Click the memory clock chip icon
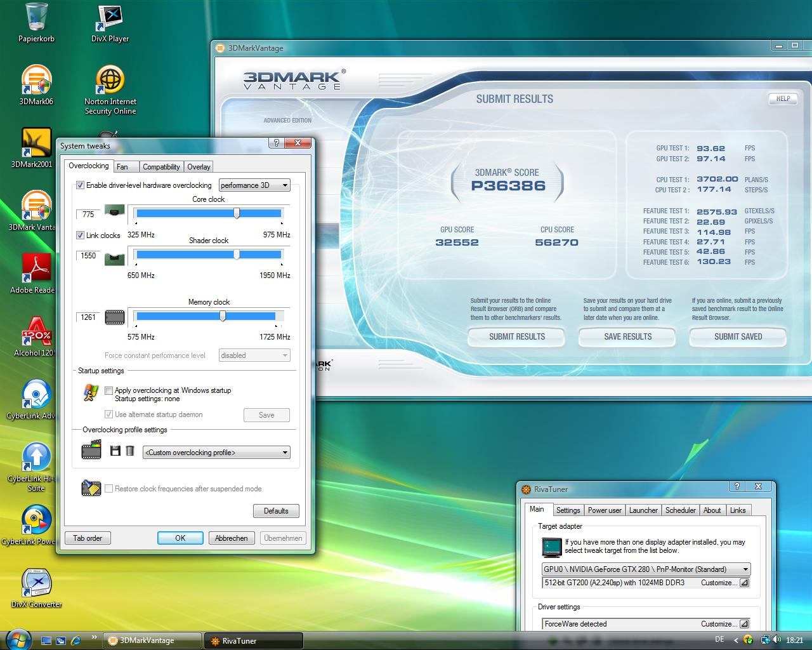812x650 pixels. coord(114,317)
